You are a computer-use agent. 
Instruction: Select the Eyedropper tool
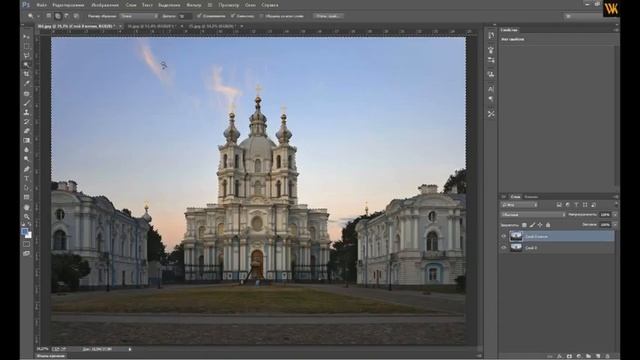27,83
